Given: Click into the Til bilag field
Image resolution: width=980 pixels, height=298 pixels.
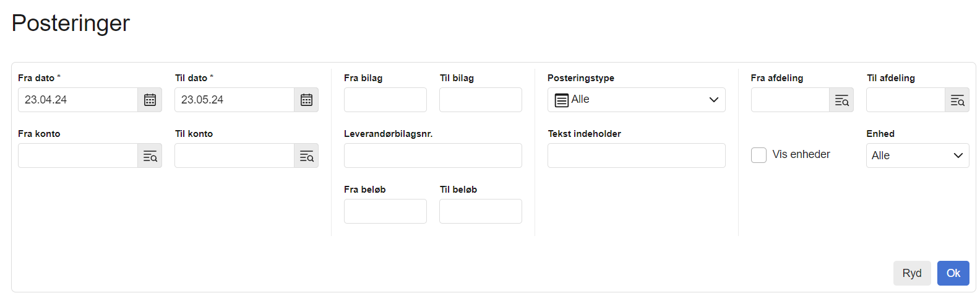Looking at the screenshot, I should coord(480,100).
